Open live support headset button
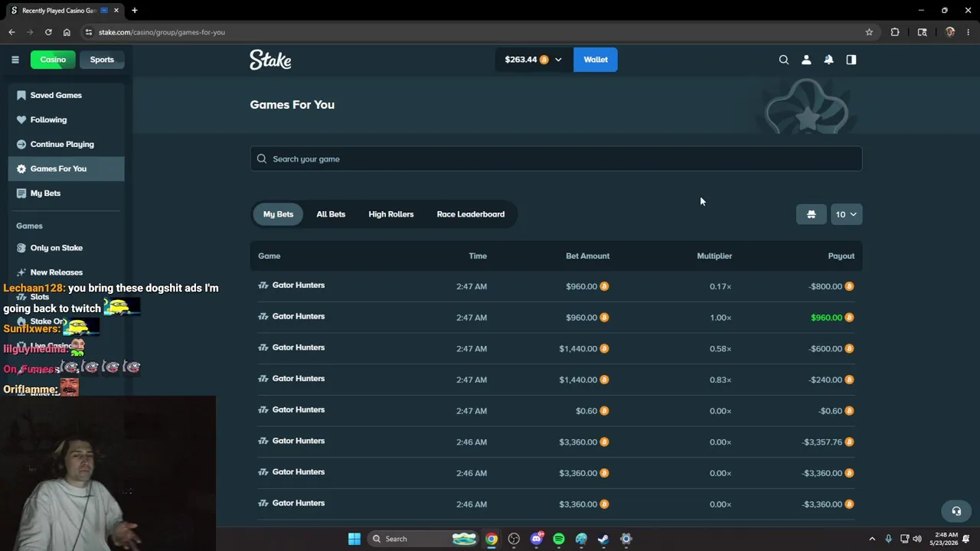The width and height of the screenshot is (980, 551). click(956, 511)
